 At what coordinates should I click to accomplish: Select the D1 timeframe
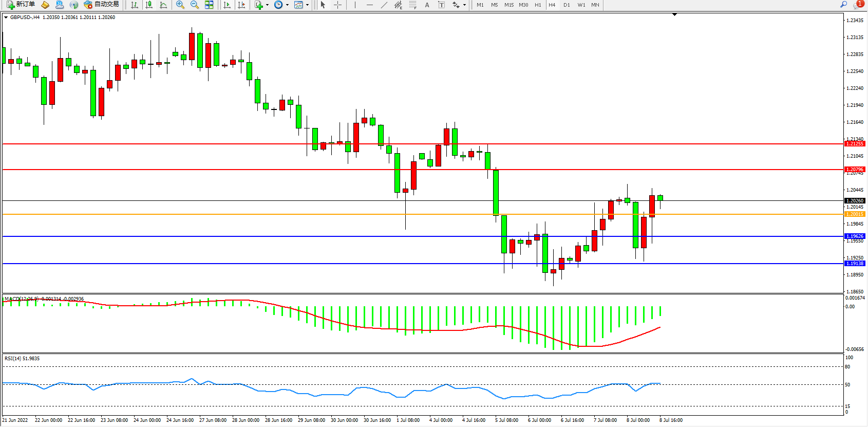coord(567,5)
